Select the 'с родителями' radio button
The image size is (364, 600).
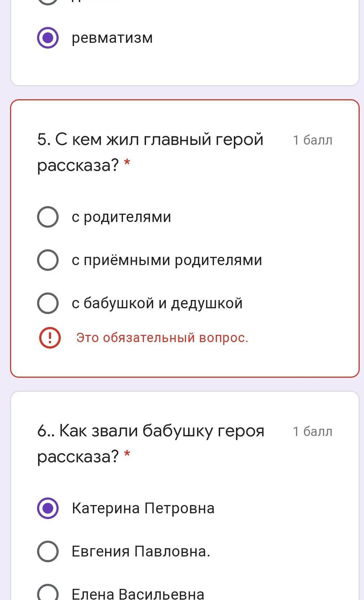48,217
